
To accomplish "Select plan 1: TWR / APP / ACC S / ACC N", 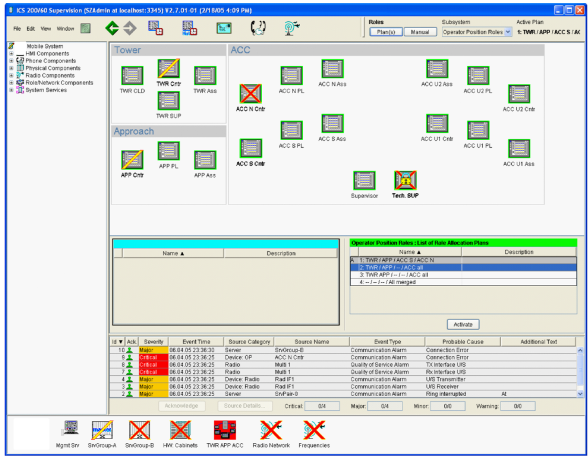I will point(463,260).
